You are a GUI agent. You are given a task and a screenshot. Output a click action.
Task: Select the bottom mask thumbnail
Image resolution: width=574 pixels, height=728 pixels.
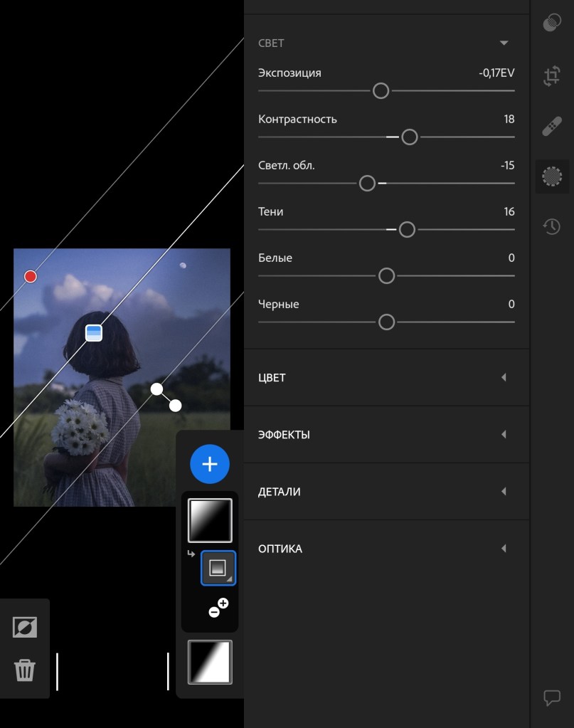(210, 662)
